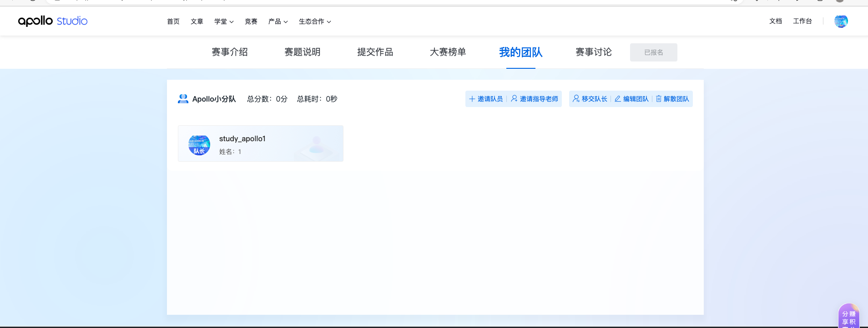Click the Apollo Studio logo
This screenshot has height=328, width=868.
coord(53,21)
